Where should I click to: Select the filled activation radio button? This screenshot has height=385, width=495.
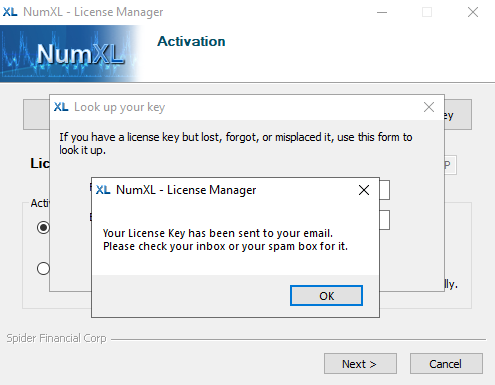(x=43, y=228)
